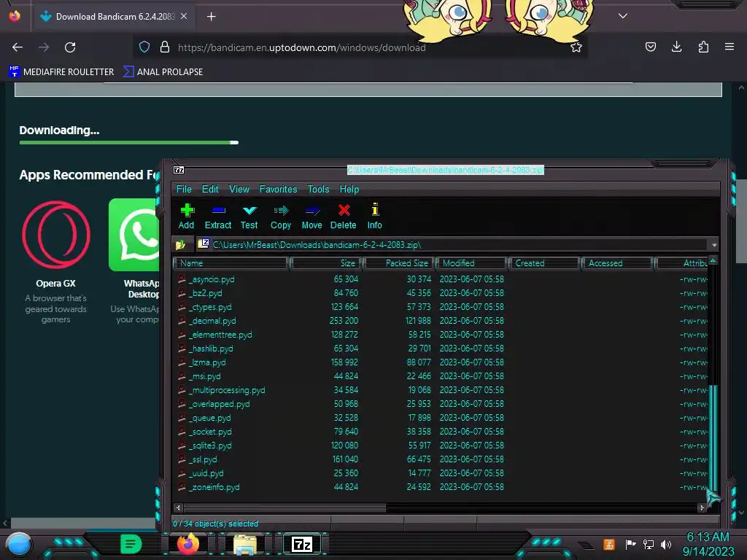Click the 7-Zip archive path field

click(x=452, y=245)
